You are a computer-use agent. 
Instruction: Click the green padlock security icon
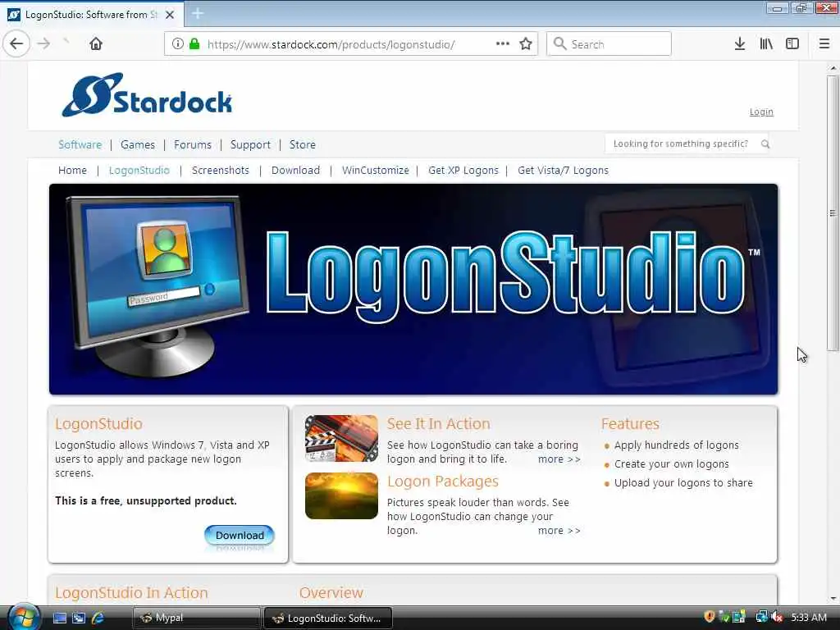tap(194, 44)
